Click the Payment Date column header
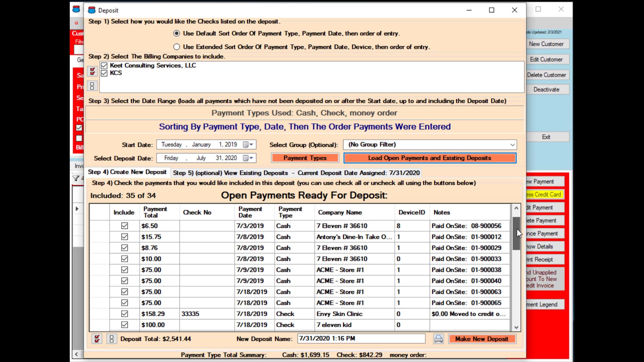This screenshot has height=362, width=644. [x=254, y=212]
